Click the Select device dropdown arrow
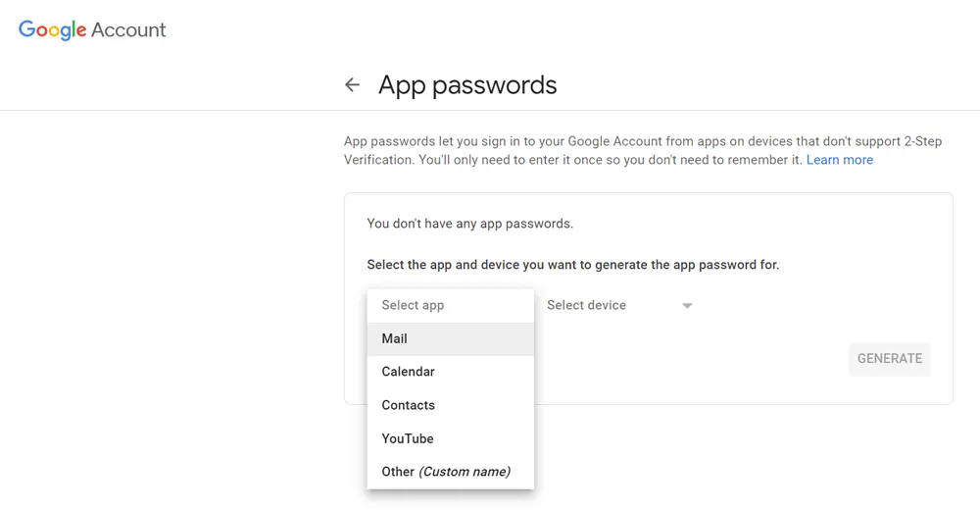 (687, 306)
